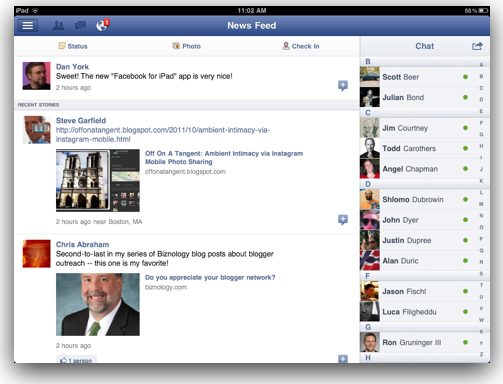Image resolution: width=503 pixels, height=384 pixels.
Task: Chat with Jason Fischl
Action: tap(419, 291)
